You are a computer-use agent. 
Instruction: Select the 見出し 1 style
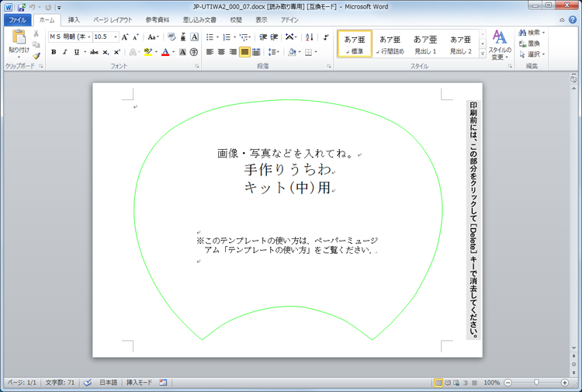click(x=425, y=44)
